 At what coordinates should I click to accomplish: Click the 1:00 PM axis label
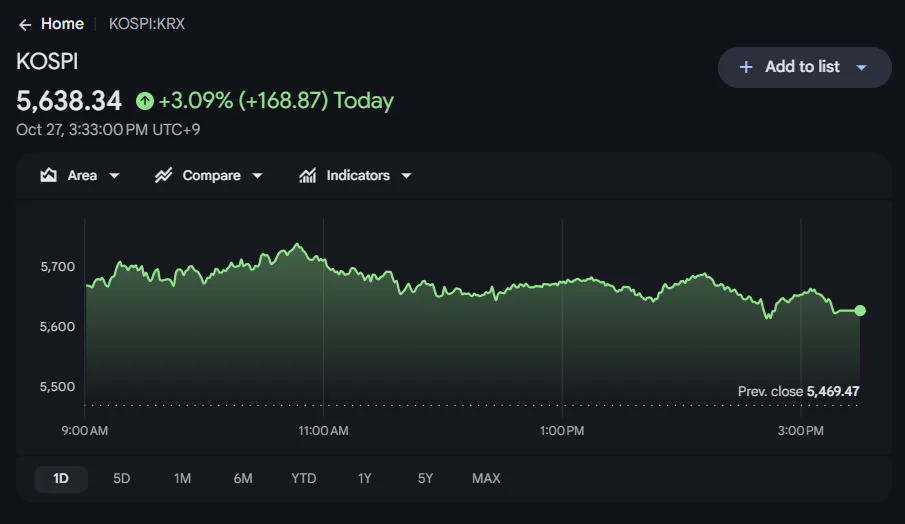click(562, 431)
